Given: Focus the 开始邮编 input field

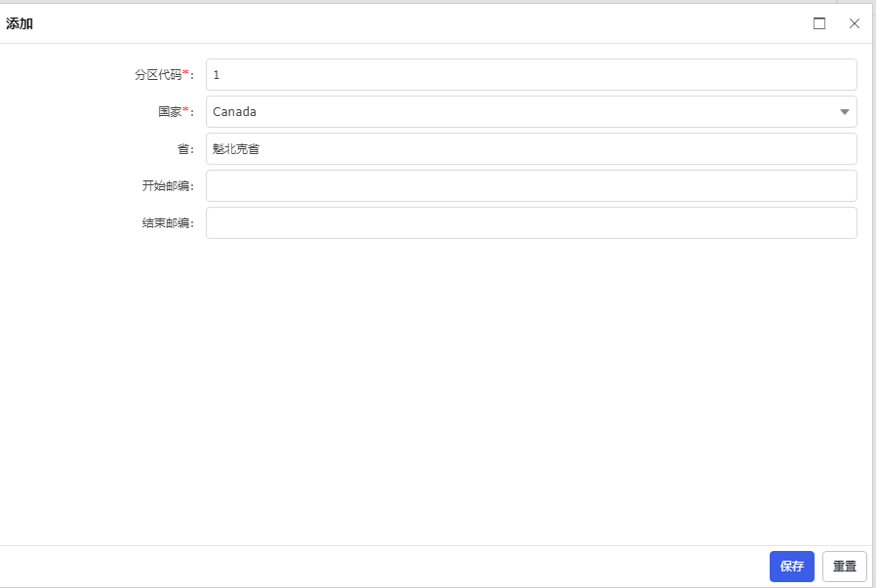Looking at the screenshot, I should 532,186.
